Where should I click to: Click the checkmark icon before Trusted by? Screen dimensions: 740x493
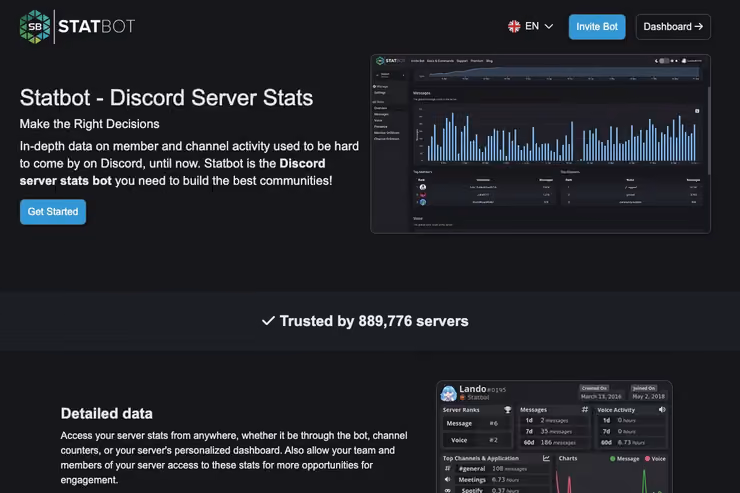[x=268, y=321]
